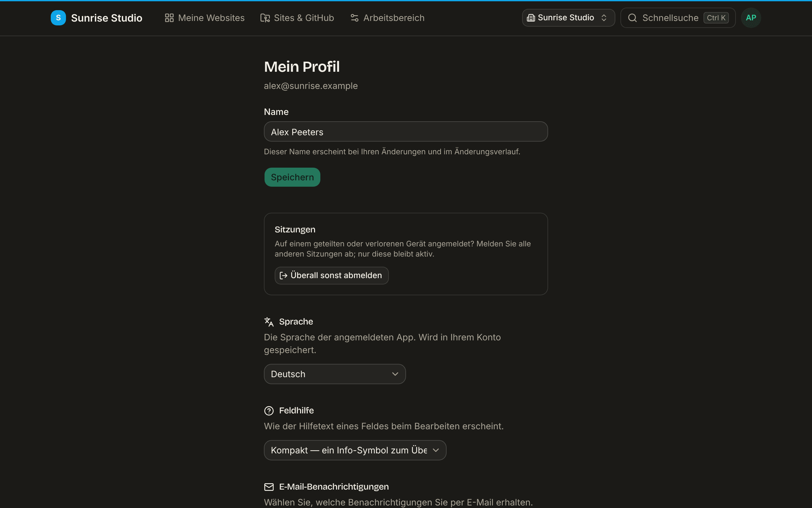Image resolution: width=812 pixels, height=508 pixels.
Task: Save the profile with Speichern
Action: point(292,177)
